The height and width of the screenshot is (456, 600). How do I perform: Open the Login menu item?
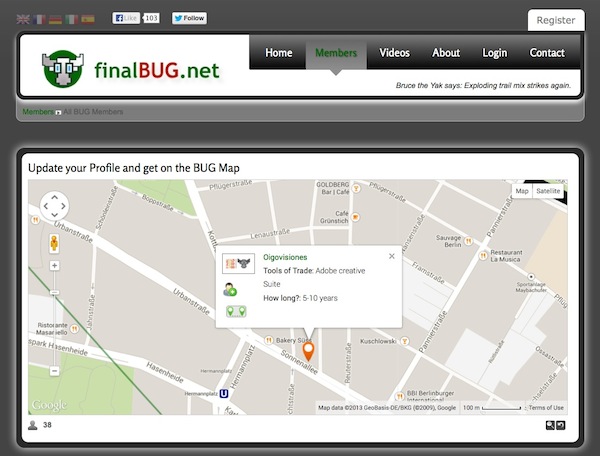495,53
